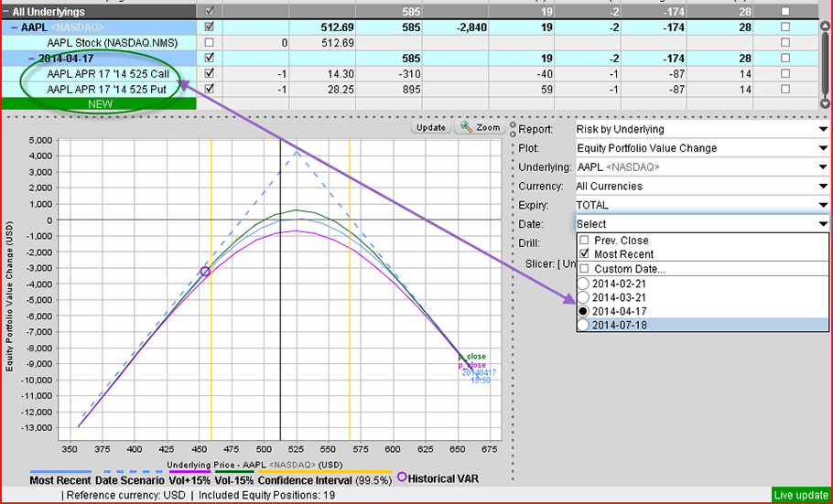Check the AAPL Stock (NASDAQ.NMS) checkbox
833x504 pixels.
point(210,42)
